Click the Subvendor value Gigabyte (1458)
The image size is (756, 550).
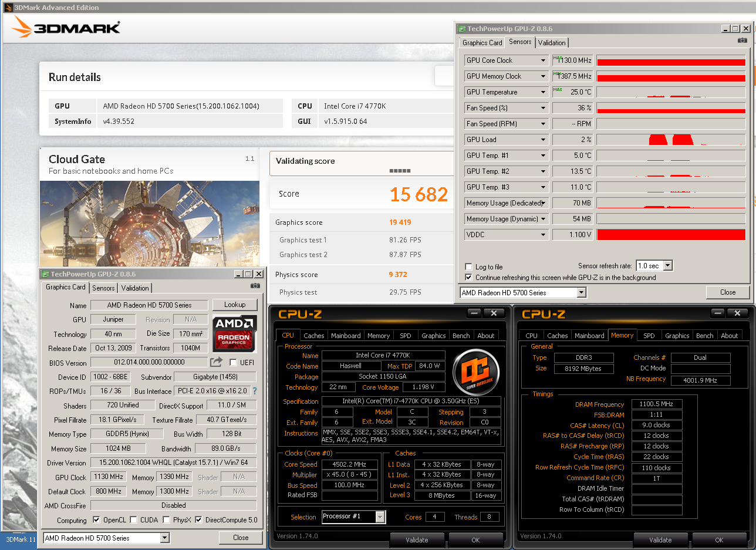tap(215, 377)
